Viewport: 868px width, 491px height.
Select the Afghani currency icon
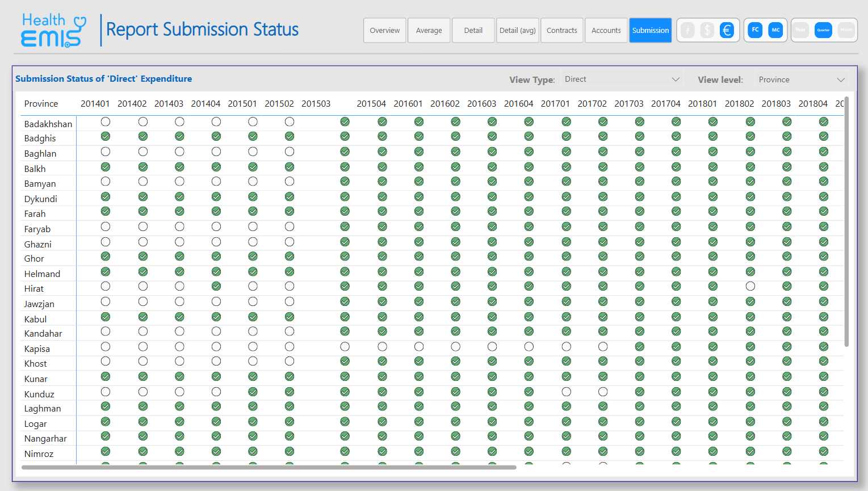pyautogui.click(x=687, y=30)
